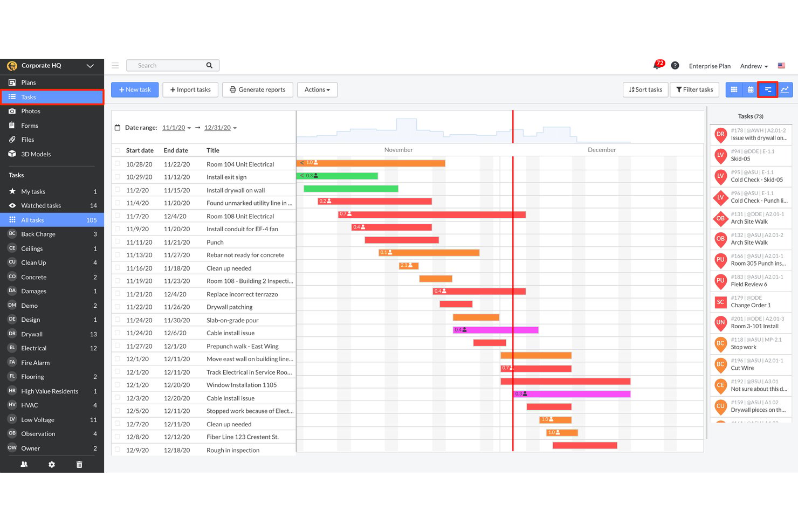
Task: Click Generate reports button
Action: 258,89
